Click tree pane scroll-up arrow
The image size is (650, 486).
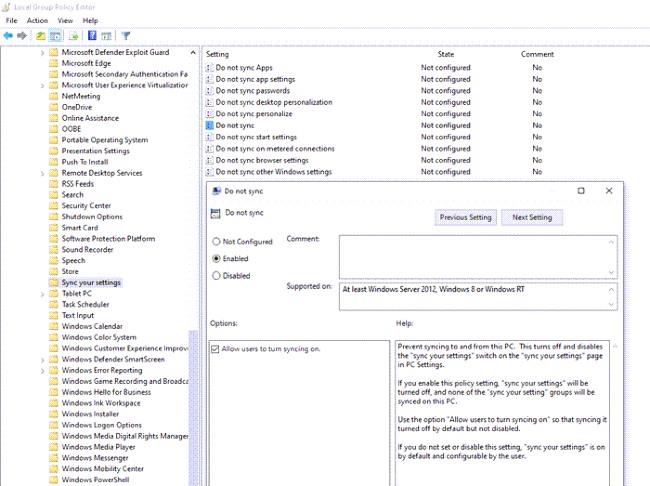(193, 53)
